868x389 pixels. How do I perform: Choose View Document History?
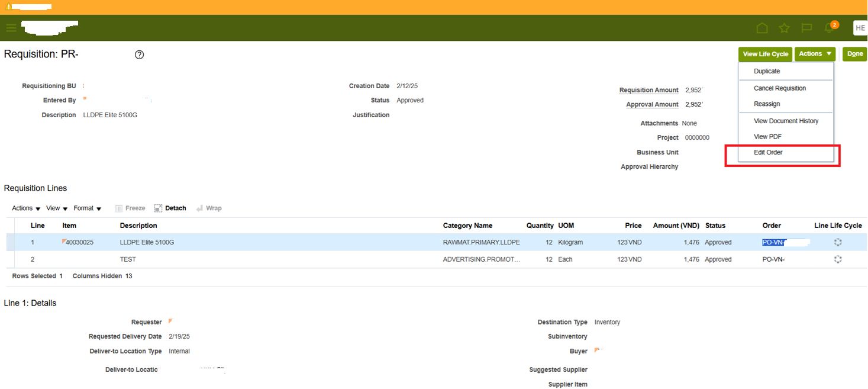(786, 121)
